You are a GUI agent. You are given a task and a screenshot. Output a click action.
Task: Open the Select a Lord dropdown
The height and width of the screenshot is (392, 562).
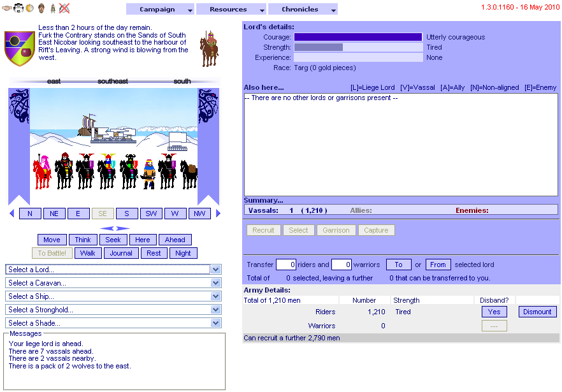pyautogui.click(x=113, y=270)
